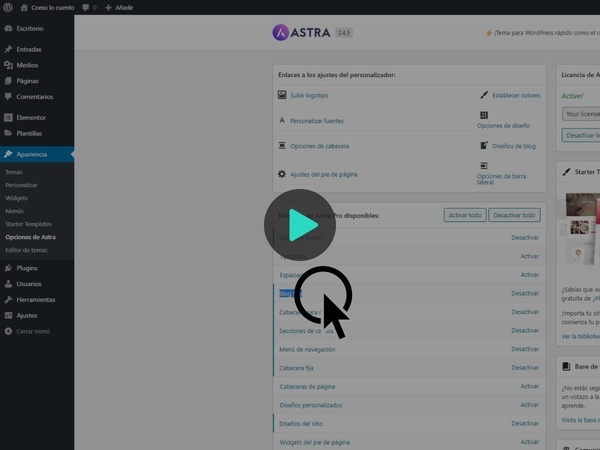600x450 pixels.
Task: Click the Desactivar todo button
Action: click(514, 215)
